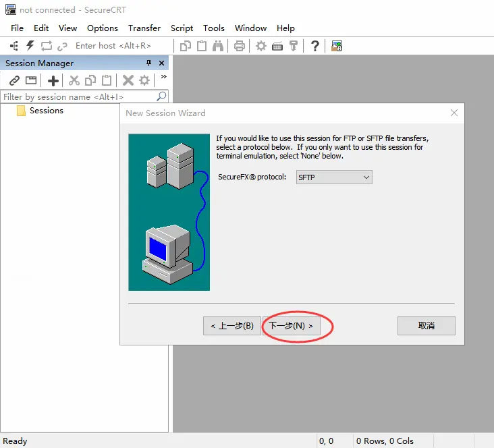
Task: Click the SecureCRT title bar app icon
Action: coord(11,9)
